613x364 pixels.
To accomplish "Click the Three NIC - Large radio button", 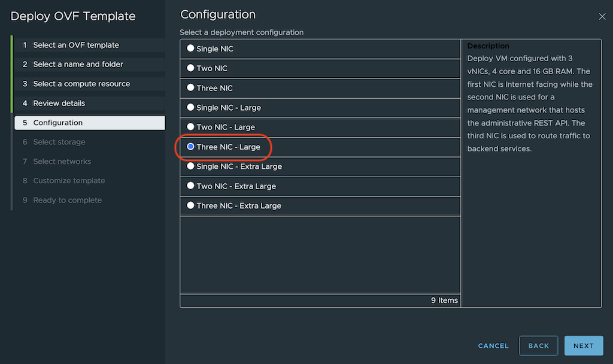I will 190,147.
